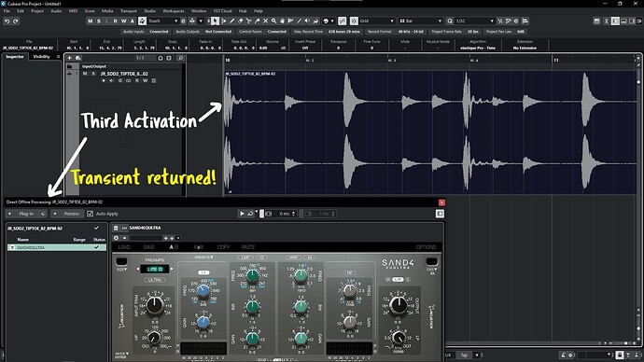Click the Undo arrow icon
Screen dimensions: 644x362
tap(7, 21)
